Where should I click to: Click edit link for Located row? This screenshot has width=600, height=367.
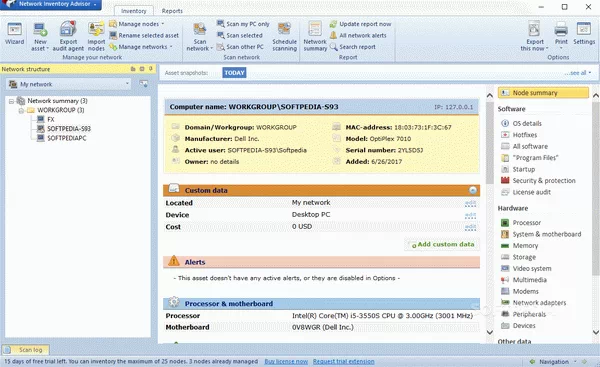(x=470, y=203)
